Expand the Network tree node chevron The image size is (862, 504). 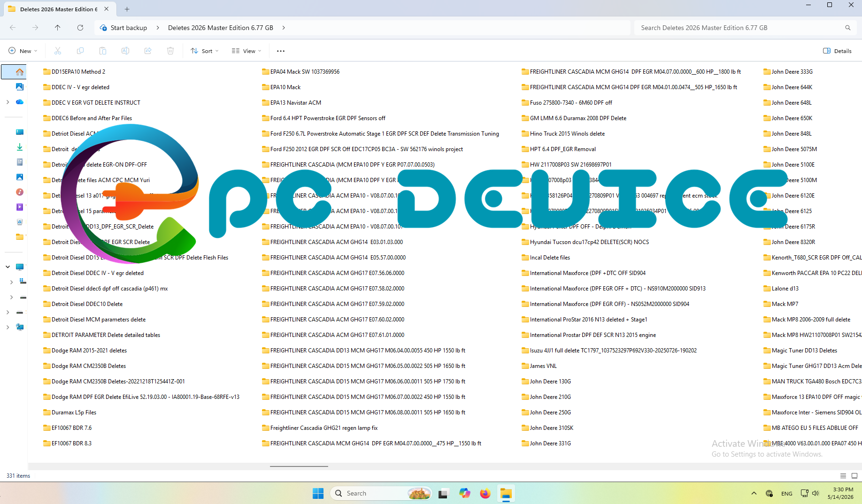tap(8, 327)
